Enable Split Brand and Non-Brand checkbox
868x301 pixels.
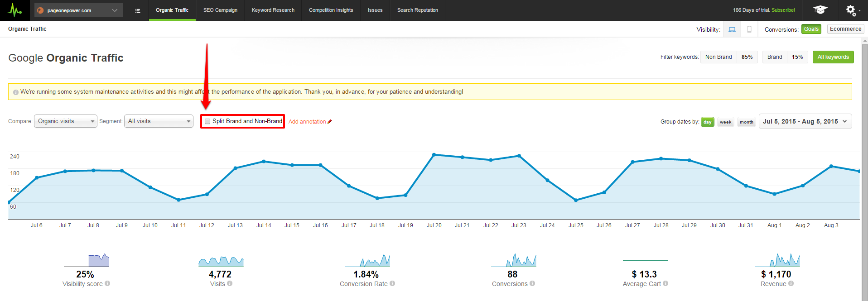tap(207, 121)
